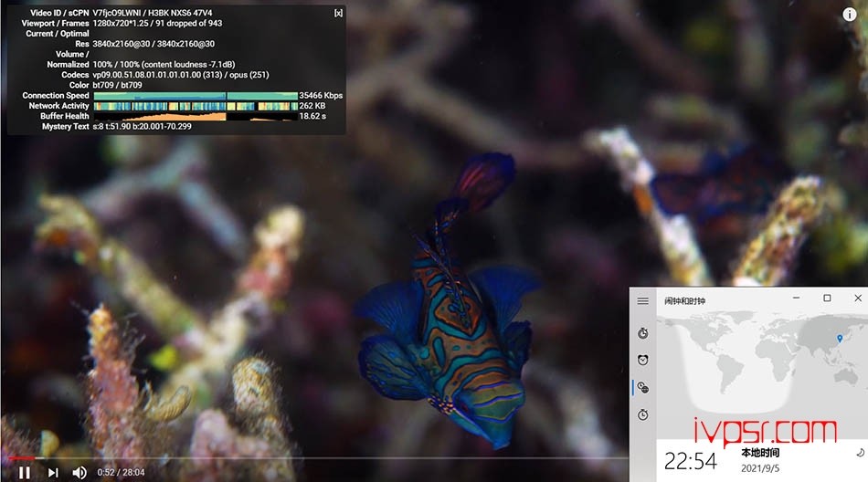Open the Timer tab in the clock sidebar
The height and width of the screenshot is (482, 868).
(642, 333)
